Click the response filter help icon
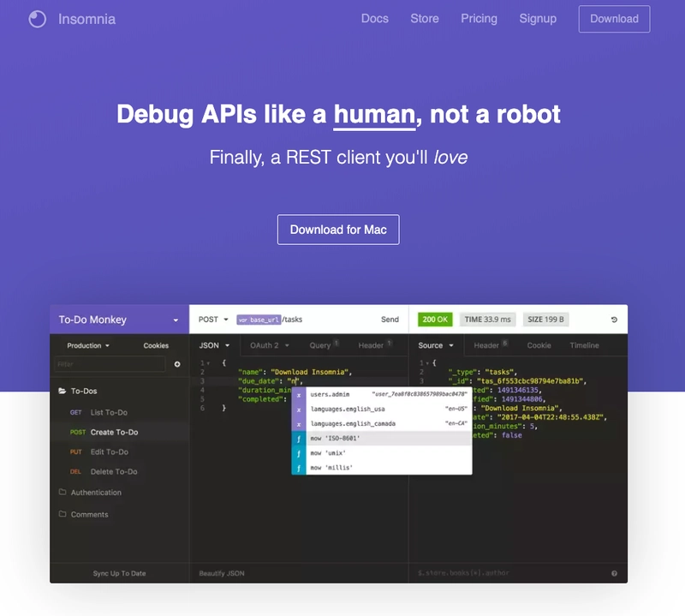This screenshot has height=616, width=685. pos(614,573)
